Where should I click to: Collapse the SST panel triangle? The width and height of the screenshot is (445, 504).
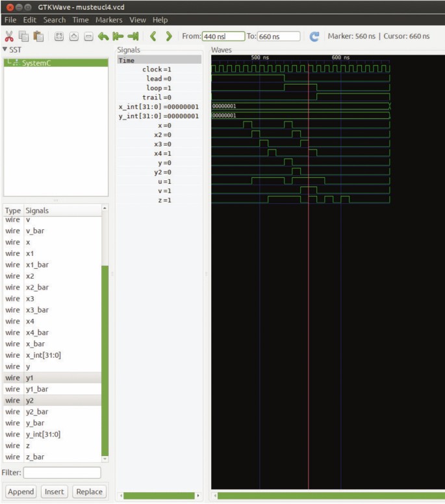[x=5, y=49]
